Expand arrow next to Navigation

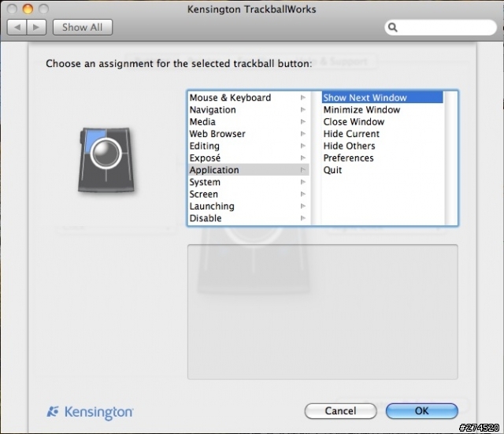[x=302, y=109]
